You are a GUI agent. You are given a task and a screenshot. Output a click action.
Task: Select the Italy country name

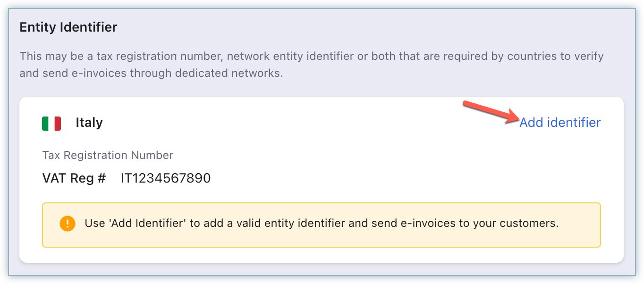pyautogui.click(x=89, y=123)
